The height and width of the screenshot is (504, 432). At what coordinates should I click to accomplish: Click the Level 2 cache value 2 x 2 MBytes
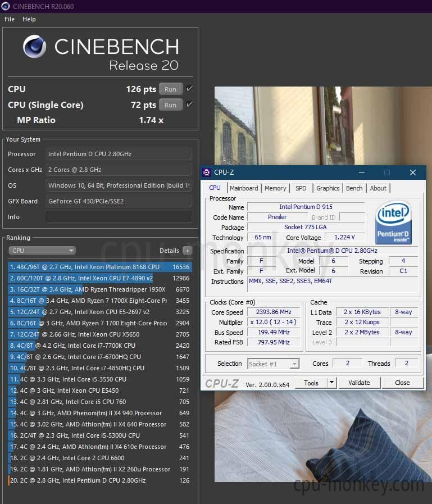pyautogui.click(x=362, y=333)
